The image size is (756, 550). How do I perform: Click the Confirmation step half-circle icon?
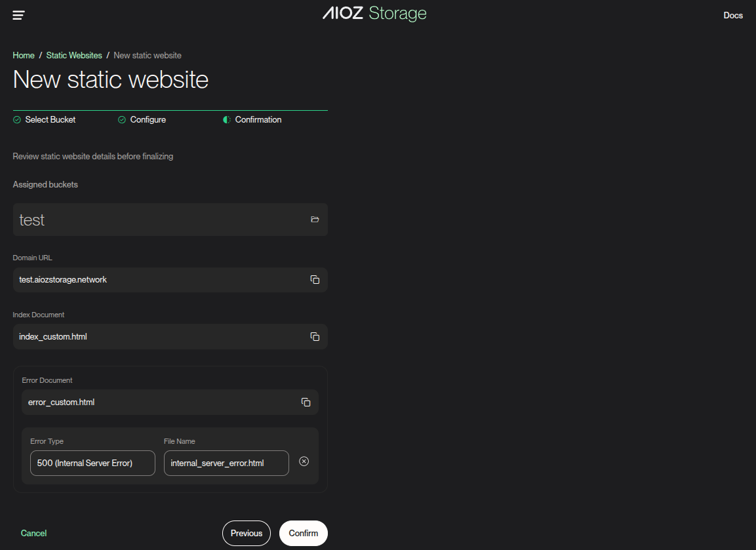click(227, 120)
